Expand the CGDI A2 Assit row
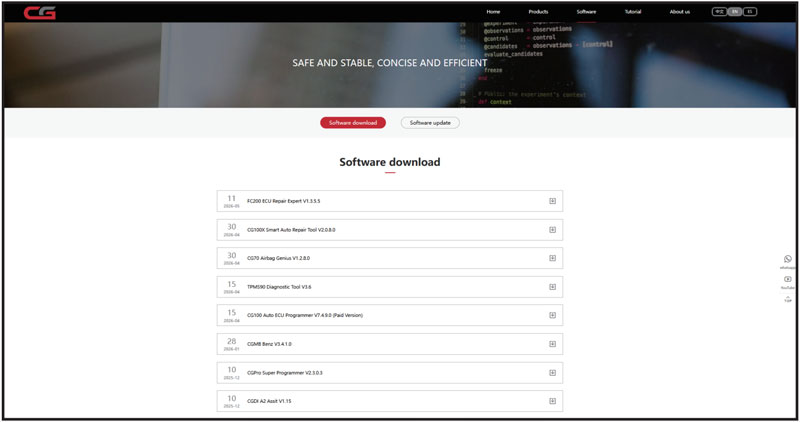Screen dimensions: 800x422 [x=553, y=401]
